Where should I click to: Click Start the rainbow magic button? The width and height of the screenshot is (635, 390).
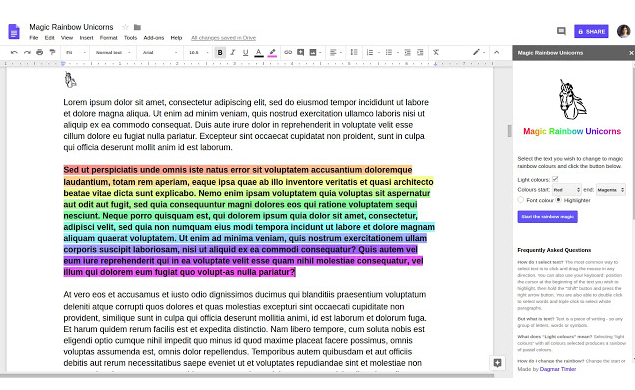(548, 217)
